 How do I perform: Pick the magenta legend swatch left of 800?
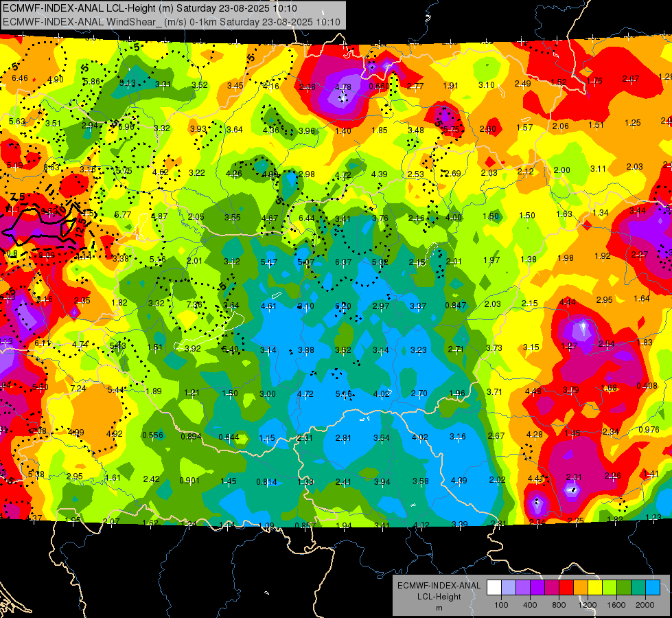[x=552, y=588]
